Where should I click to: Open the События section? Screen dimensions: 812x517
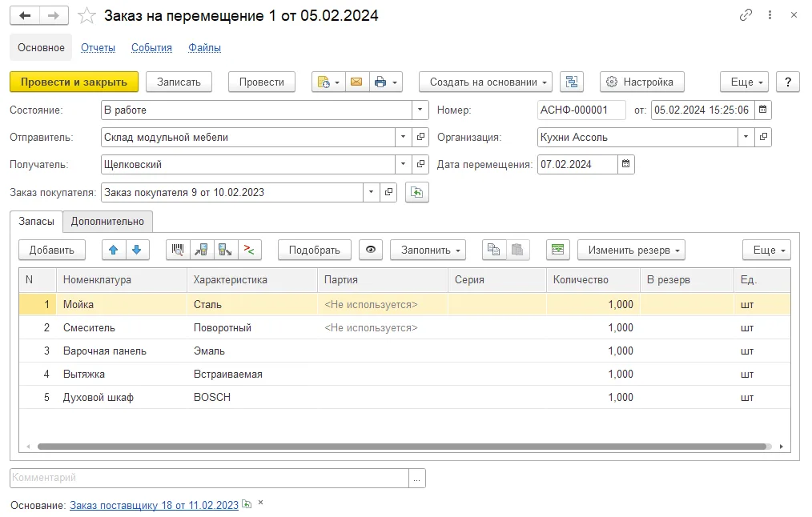151,47
